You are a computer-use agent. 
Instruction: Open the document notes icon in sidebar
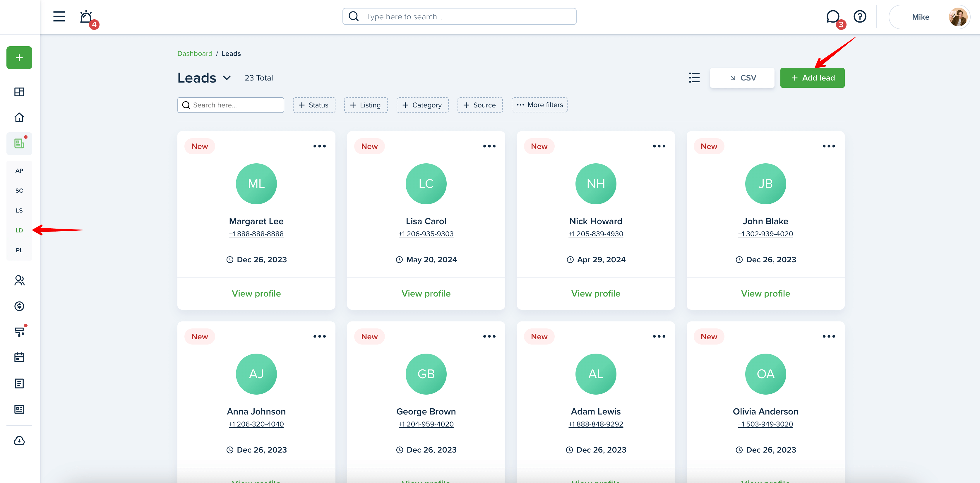pyautogui.click(x=19, y=383)
